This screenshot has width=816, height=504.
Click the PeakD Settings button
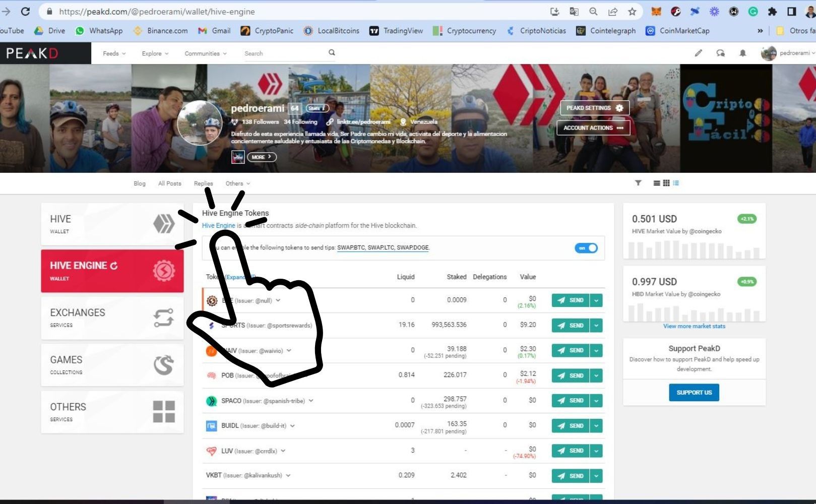tap(595, 108)
